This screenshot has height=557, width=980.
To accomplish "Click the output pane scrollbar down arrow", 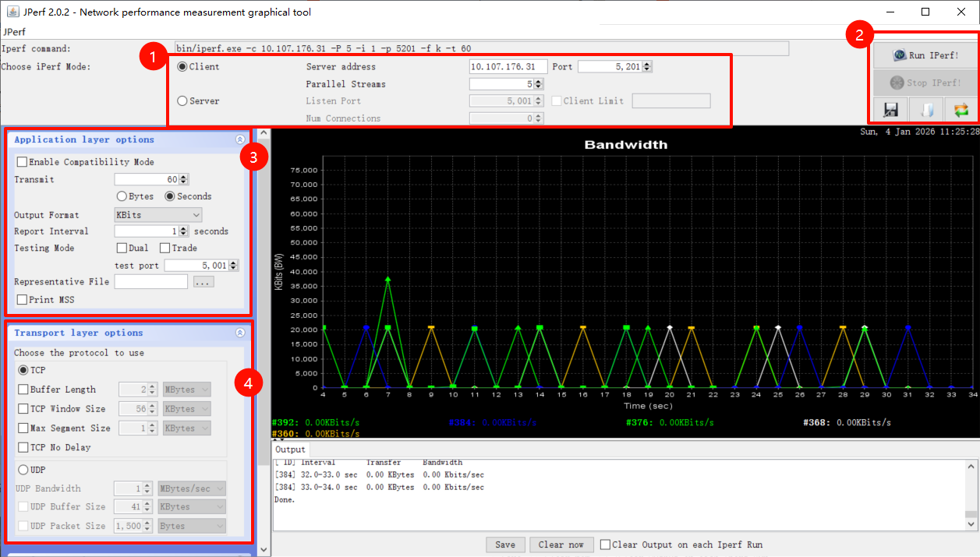I will point(971,524).
